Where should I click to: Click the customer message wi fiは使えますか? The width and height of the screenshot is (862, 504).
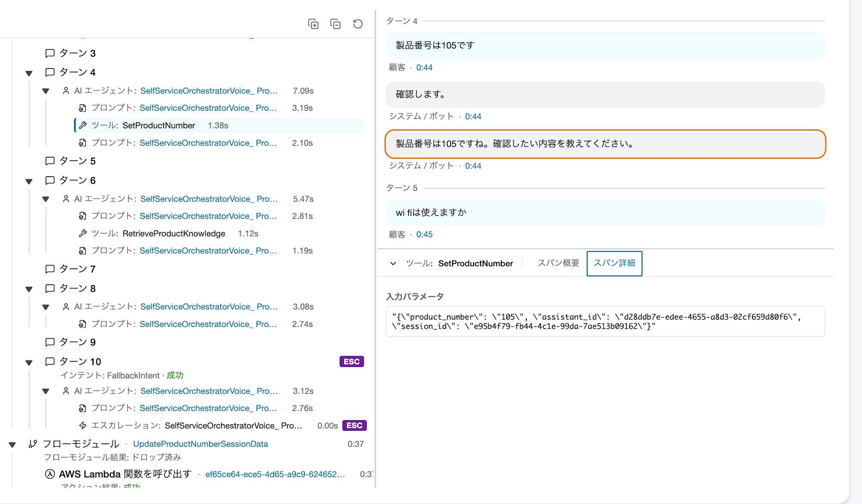pyautogui.click(x=605, y=213)
